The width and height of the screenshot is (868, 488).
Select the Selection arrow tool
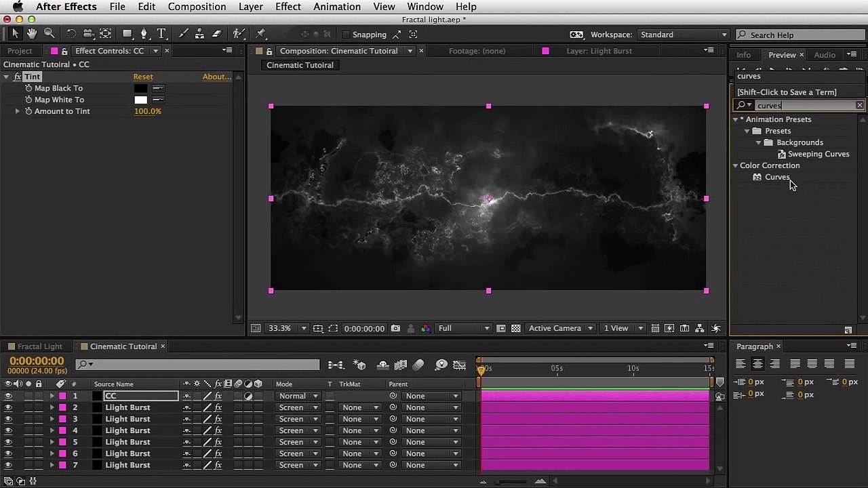(x=15, y=33)
